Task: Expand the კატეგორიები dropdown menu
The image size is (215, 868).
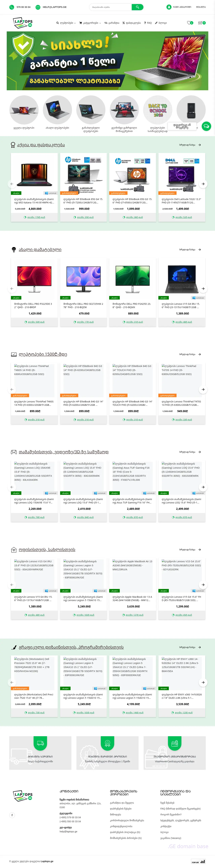Action: pyautogui.click(x=90, y=23)
